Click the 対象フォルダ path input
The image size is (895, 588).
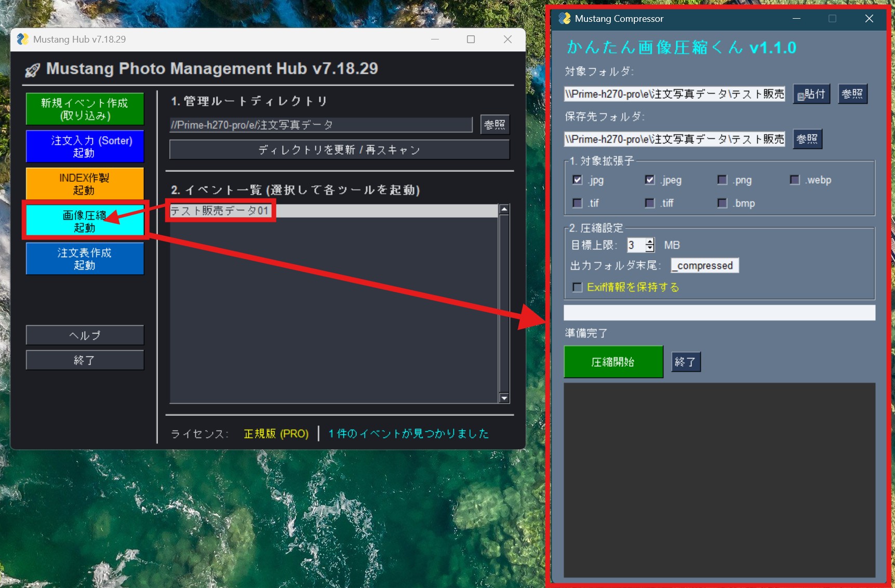pos(674,94)
